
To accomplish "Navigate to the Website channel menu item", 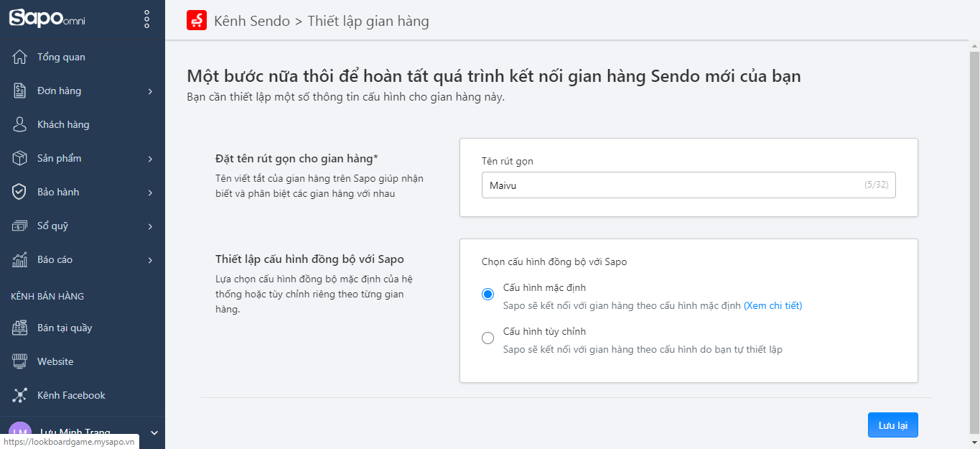I will coord(54,361).
